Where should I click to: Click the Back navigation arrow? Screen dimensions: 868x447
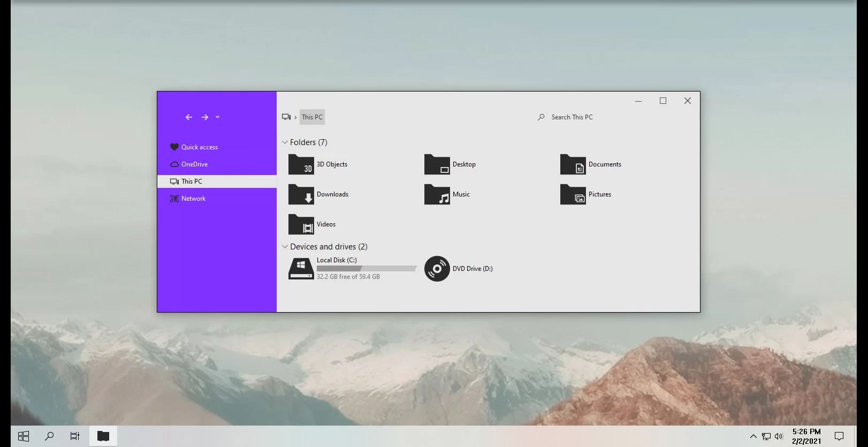pos(188,117)
